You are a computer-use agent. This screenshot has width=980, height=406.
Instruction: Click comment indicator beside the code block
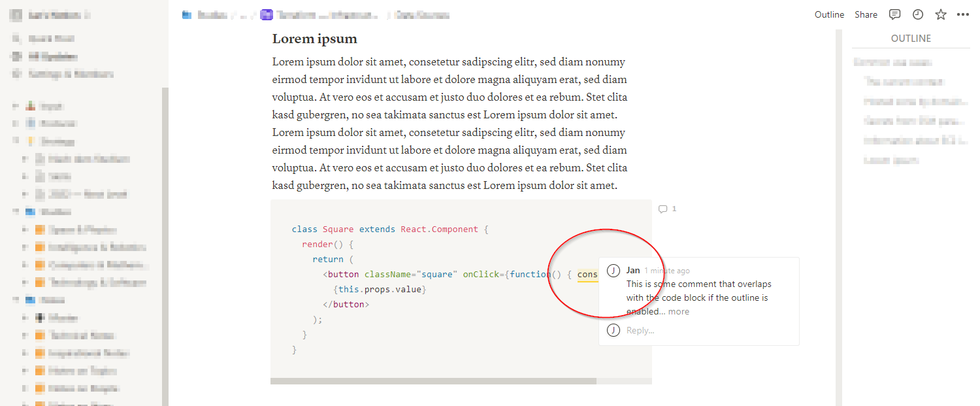tap(667, 209)
